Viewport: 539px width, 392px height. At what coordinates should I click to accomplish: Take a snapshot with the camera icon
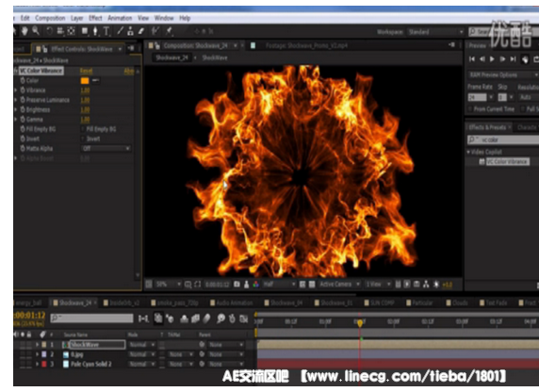tap(237, 285)
